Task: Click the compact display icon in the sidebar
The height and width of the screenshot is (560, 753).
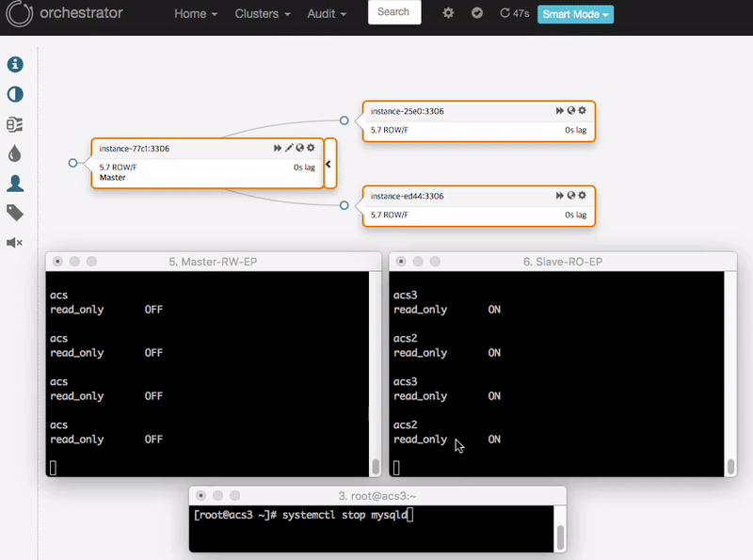Action: pos(14,123)
